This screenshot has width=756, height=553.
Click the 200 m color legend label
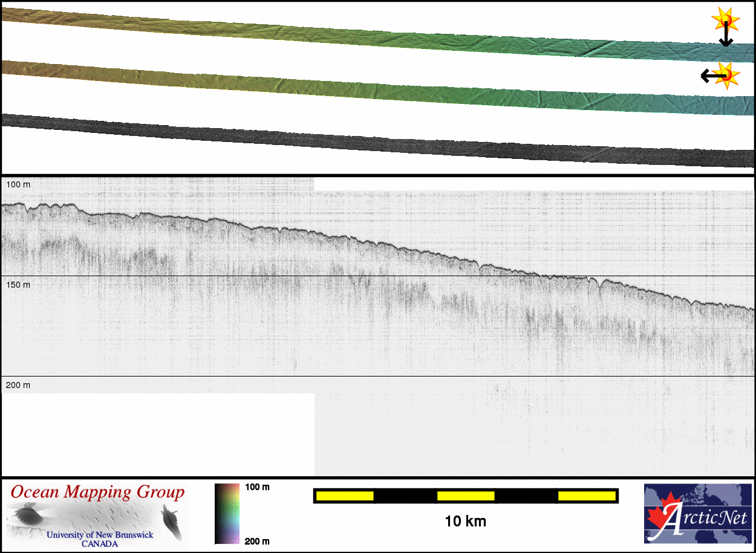point(257,541)
